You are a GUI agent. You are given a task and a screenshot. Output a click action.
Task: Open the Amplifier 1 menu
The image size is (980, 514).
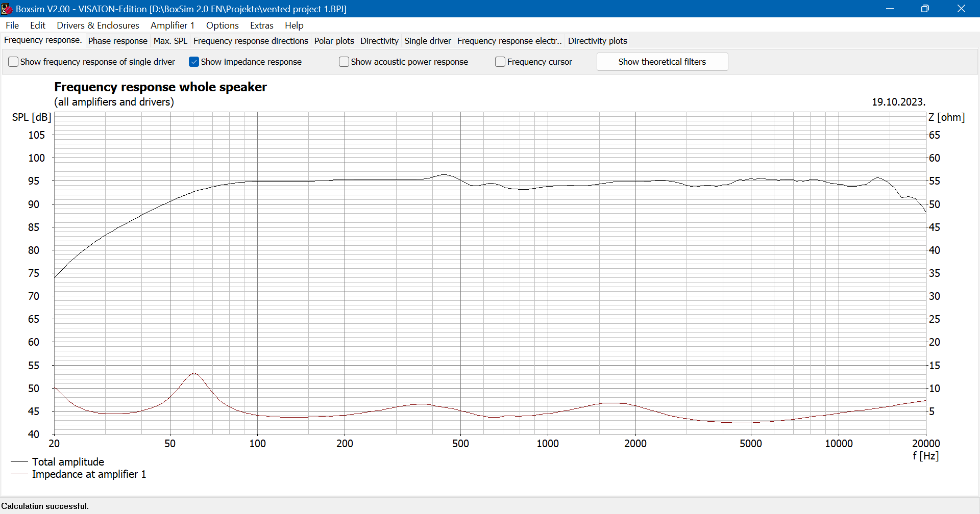[173, 25]
